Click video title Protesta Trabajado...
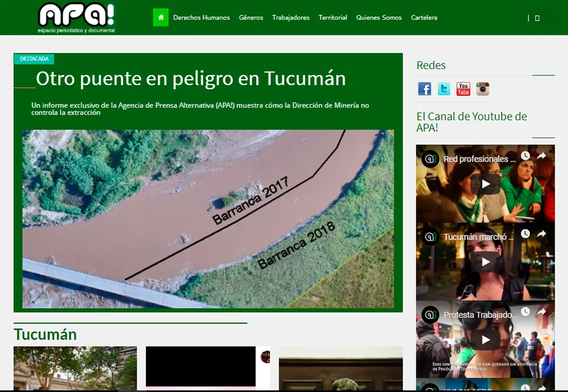This screenshot has height=392, width=568. [480, 314]
